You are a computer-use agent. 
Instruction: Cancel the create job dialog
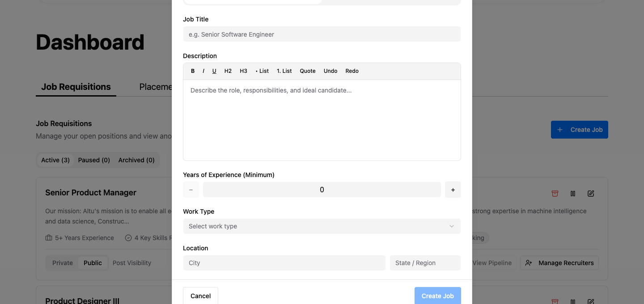(200, 296)
